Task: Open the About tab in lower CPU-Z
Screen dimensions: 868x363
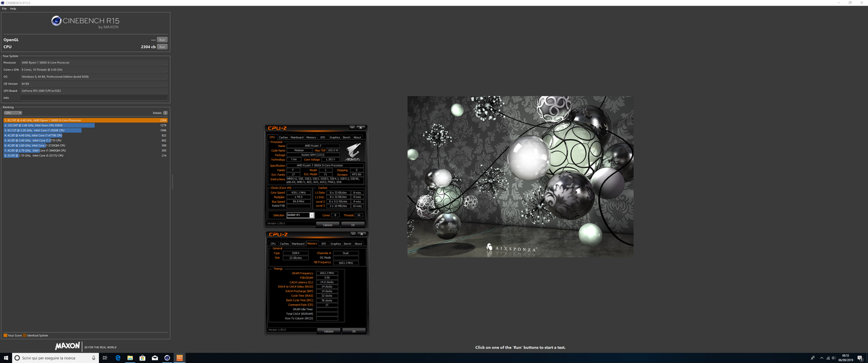Action: coord(358,244)
